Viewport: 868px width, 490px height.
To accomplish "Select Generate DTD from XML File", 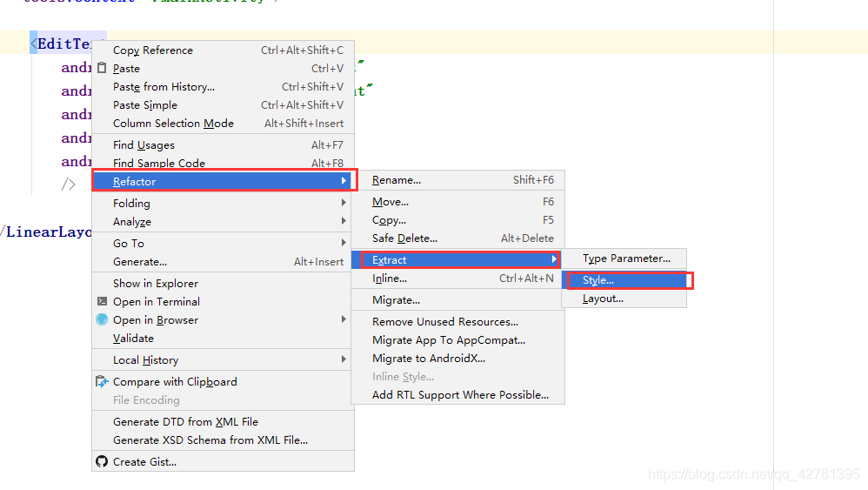I will (185, 421).
